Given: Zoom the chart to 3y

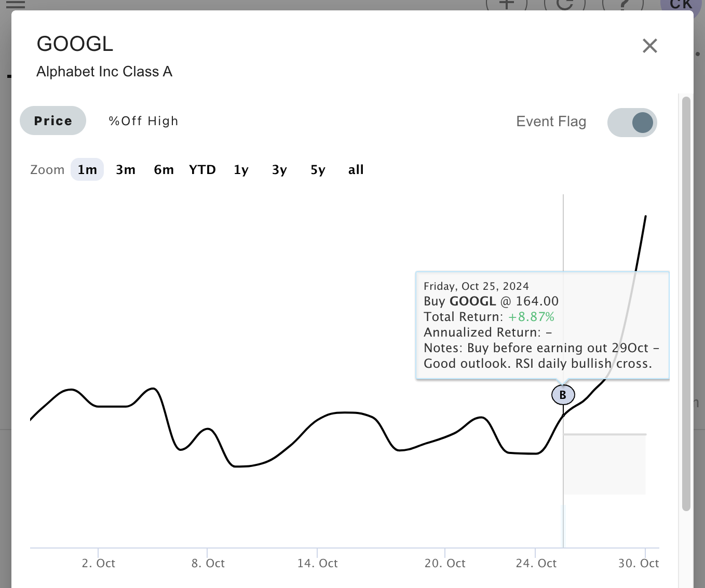Looking at the screenshot, I should (279, 170).
